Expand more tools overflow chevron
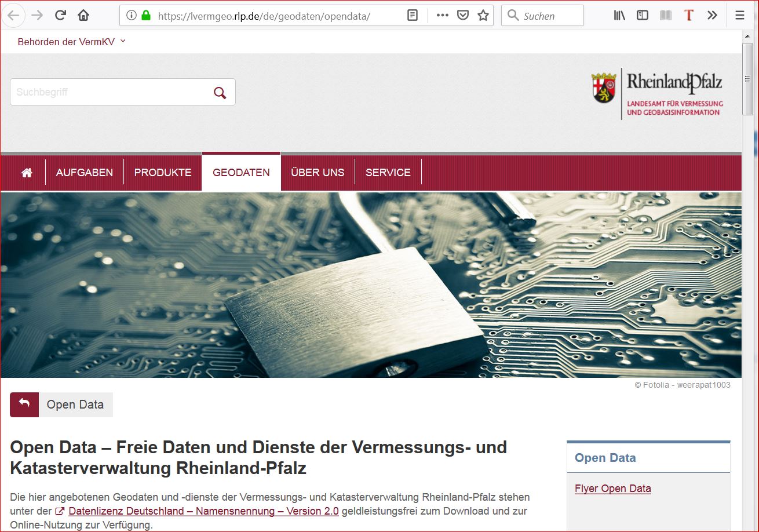The width and height of the screenshot is (759, 532). tap(713, 16)
